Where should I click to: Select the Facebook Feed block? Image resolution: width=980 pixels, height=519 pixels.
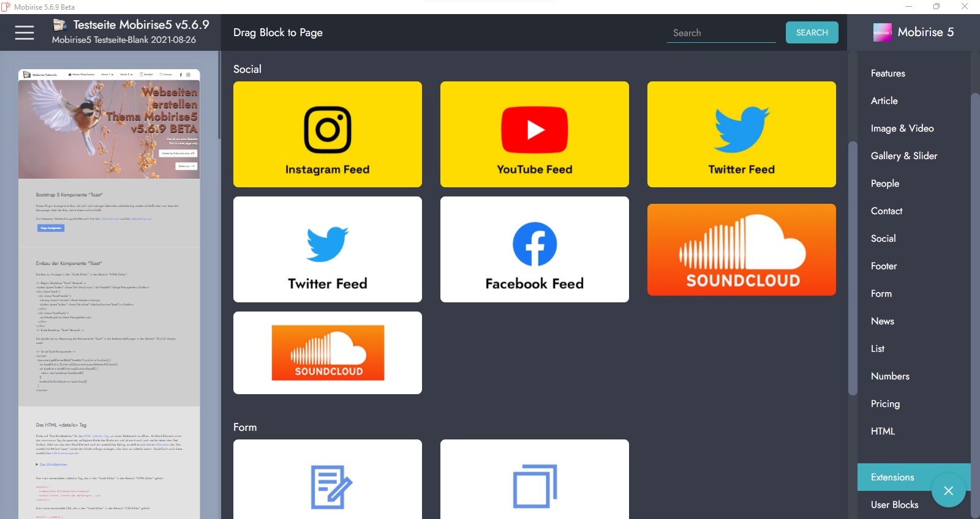(x=535, y=249)
